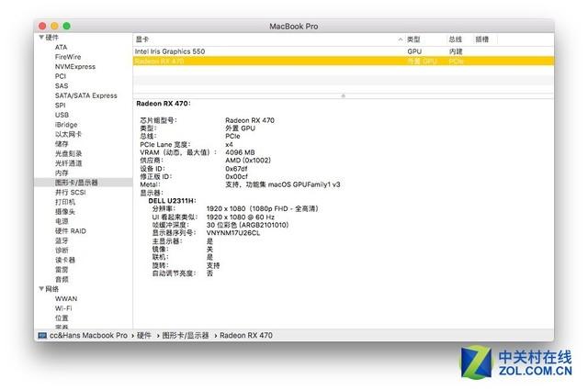Click 硬件 in the bottom path bar
The image size is (588, 390).
click(144, 335)
